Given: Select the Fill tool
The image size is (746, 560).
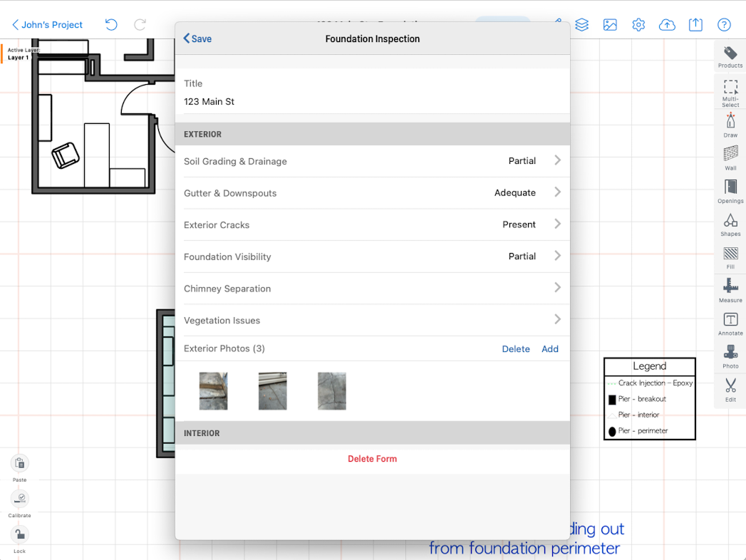Looking at the screenshot, I should (x=730, y=258).
